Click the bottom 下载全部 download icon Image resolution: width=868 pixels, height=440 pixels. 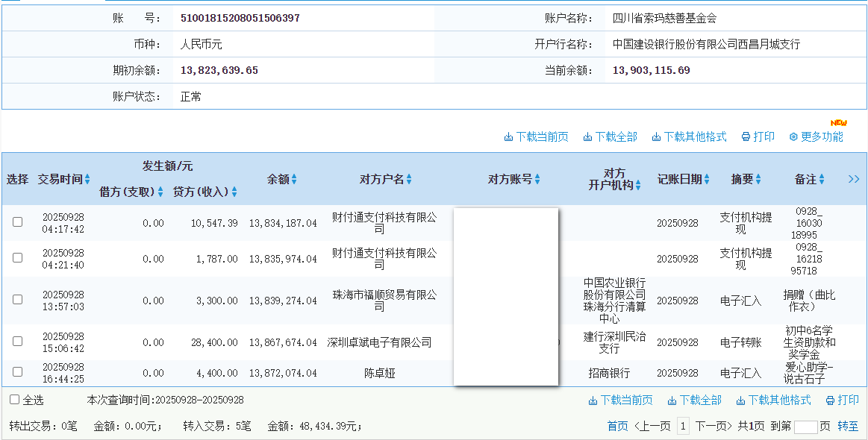[672, 400]
